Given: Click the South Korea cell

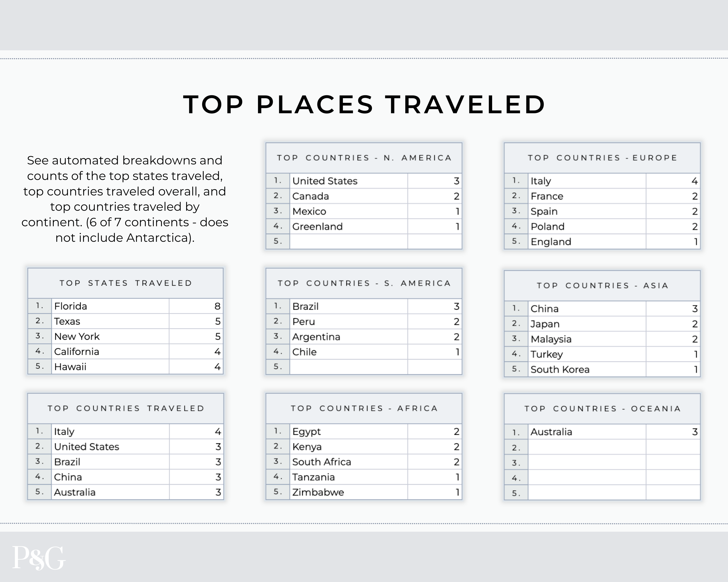Looking at the screenshot, I should (587, 369).
